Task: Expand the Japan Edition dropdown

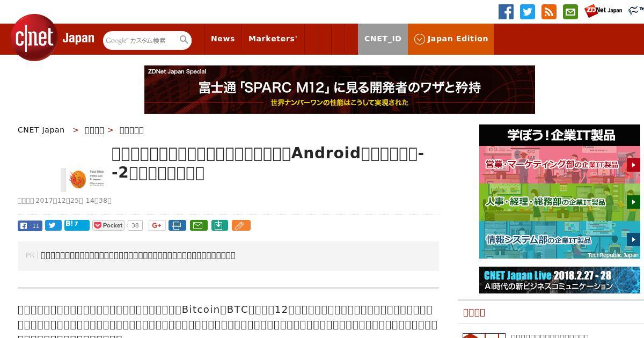Action: pyautogui.click(x=451, y=39)
